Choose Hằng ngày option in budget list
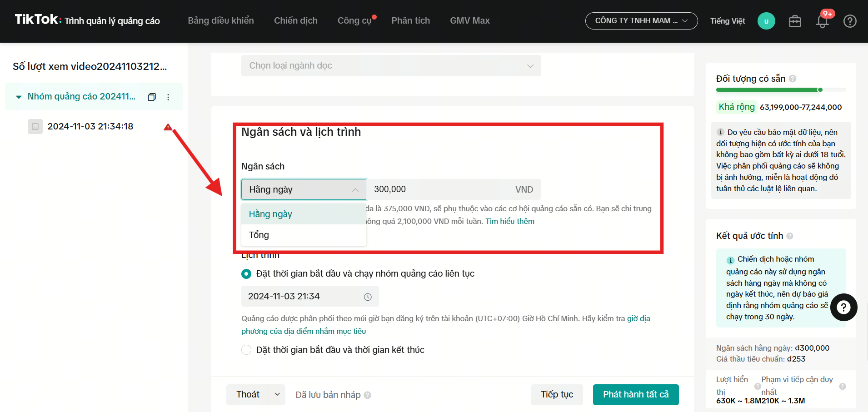868x412 pixels. pyautogui.click(x=304, y=214)
